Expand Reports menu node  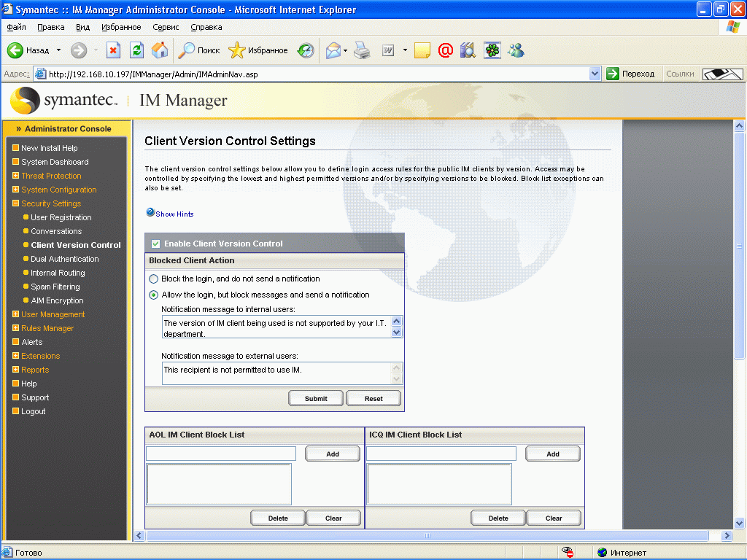16,369
